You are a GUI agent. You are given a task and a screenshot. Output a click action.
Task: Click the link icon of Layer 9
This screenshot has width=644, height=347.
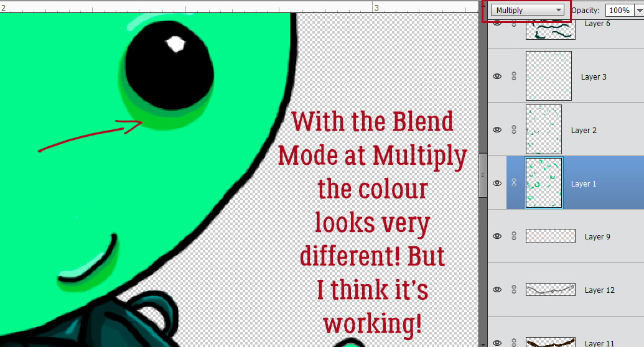[514, 236]
